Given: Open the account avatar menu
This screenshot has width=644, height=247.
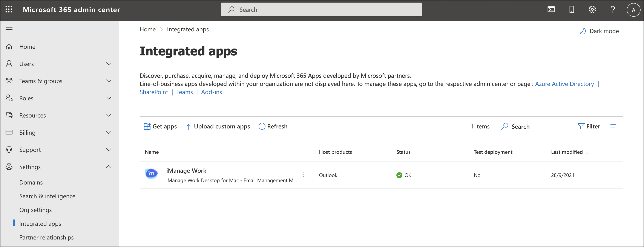Looking at the screenshot, I should click(x=633, y=10).
